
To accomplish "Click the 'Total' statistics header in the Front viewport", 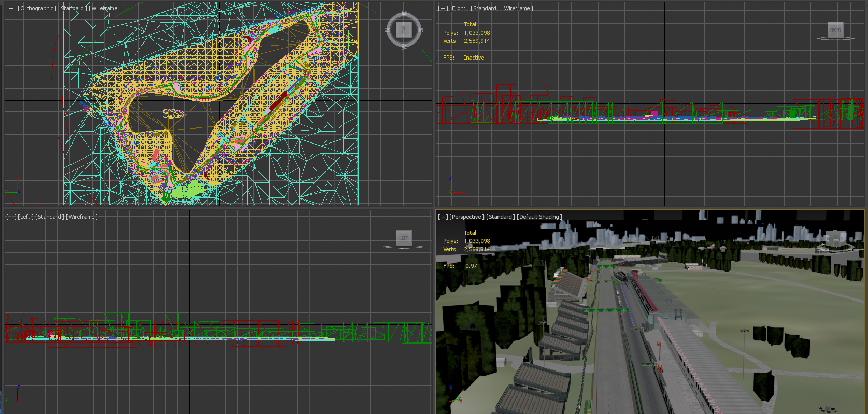I will [x=470, y=24].
